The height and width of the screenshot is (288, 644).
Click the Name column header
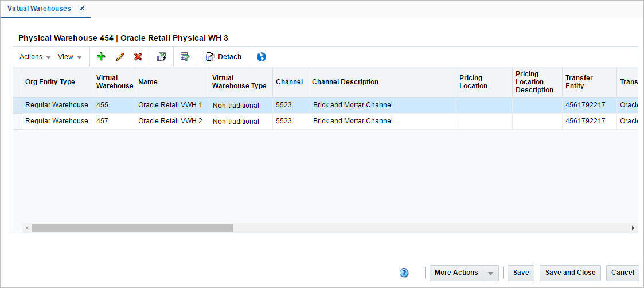click(171, 82)
